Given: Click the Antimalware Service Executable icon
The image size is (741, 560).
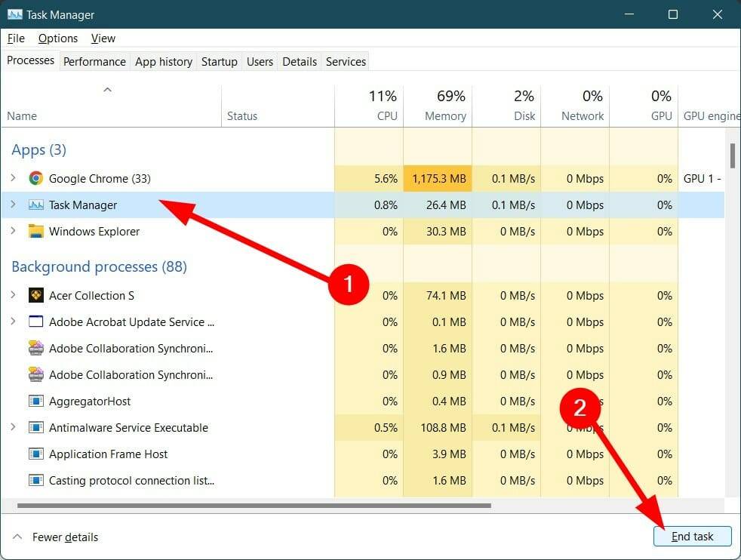Looking at the screenshot, I should click(x=36, y=427).
